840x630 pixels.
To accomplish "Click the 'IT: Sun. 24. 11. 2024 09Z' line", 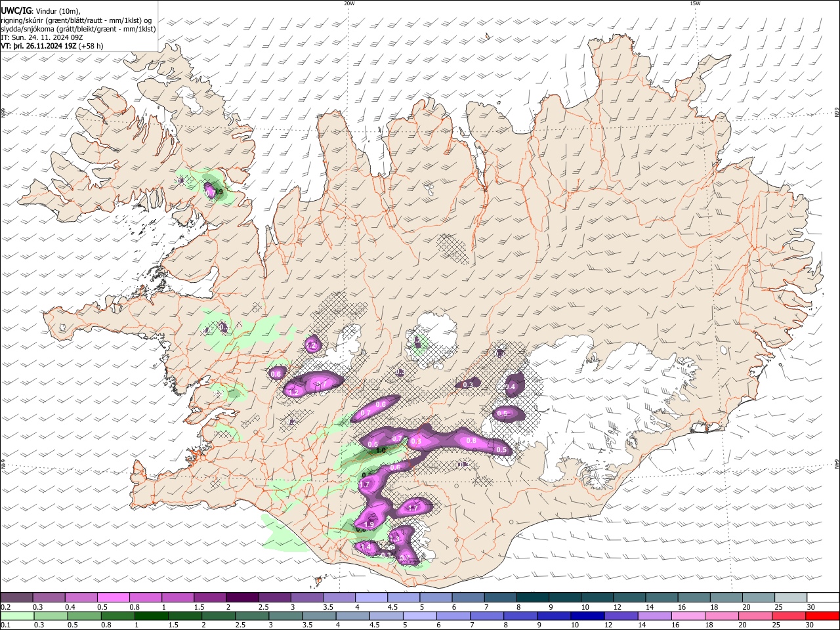I will pyautogui.click(x=42, y=37).
